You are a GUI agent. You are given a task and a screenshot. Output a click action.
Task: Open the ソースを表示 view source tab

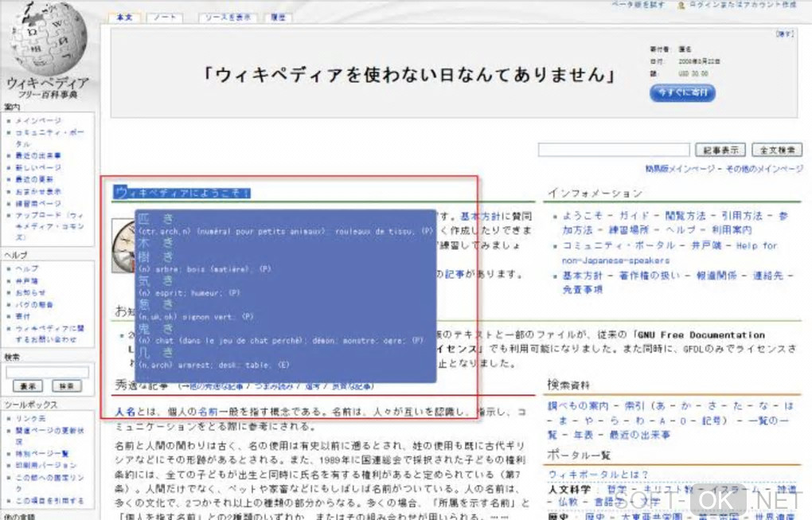click(228, 18)
